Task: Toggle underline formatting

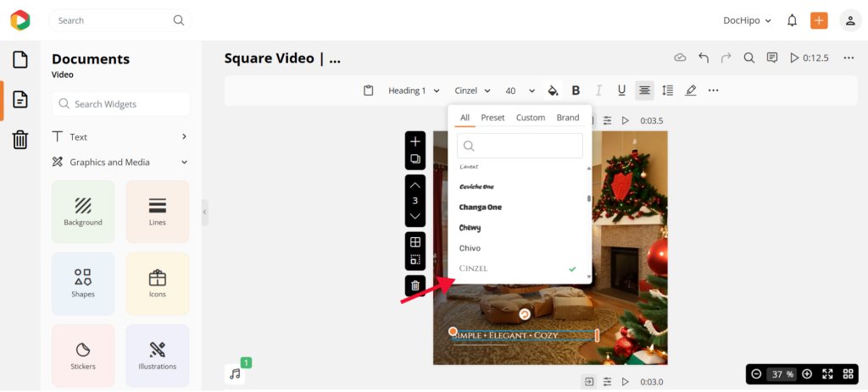Action: pyautogui.click(x=621, y=91)
